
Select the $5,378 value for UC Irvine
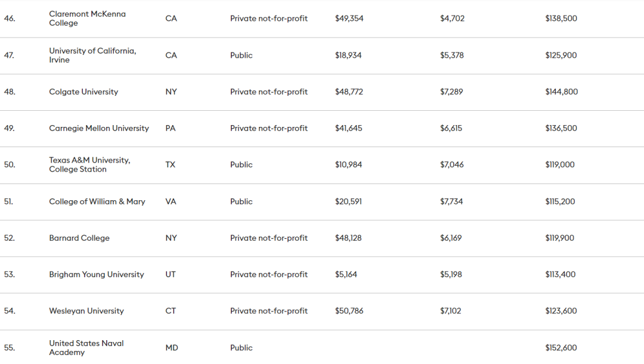coord(452,55)
